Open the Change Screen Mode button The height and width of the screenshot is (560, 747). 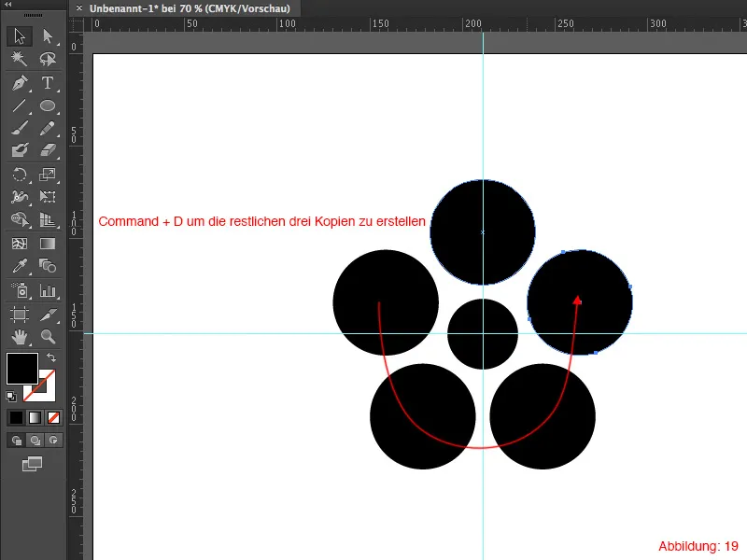[x=33, y=464]
